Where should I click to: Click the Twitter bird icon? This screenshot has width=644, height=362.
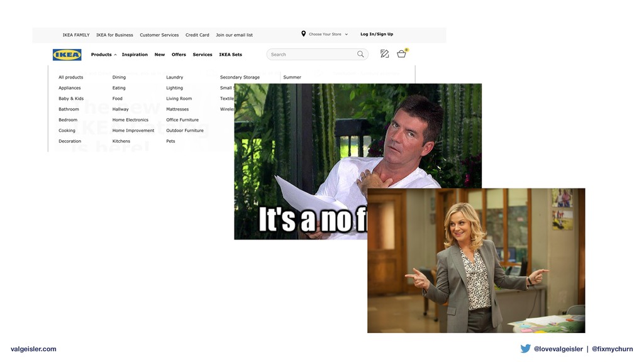(525, 348)
